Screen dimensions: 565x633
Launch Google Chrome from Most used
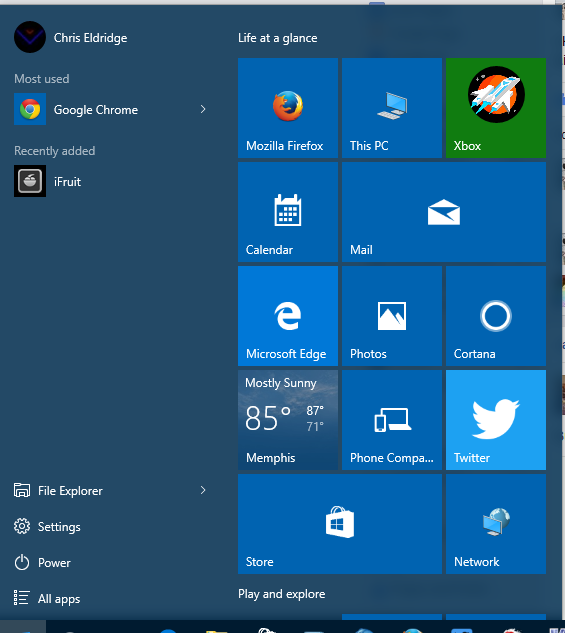[x=96, y=109]
